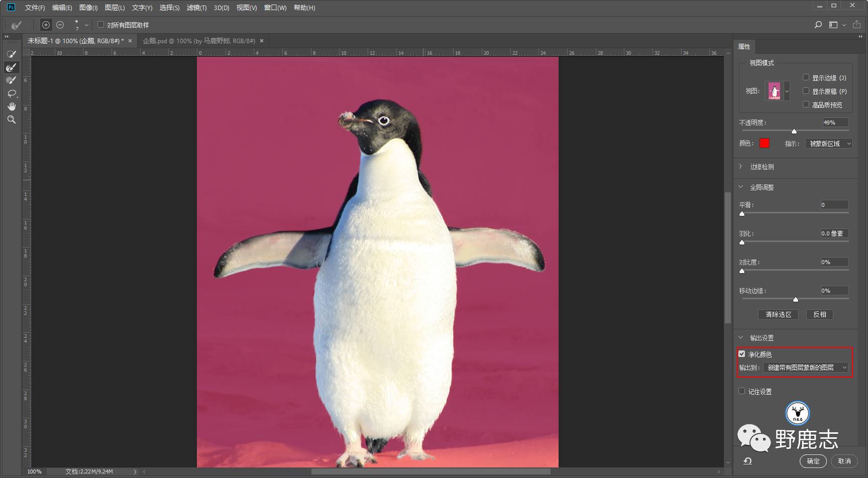
Task: Open the search icon in options bar
Action: click(818, 25)
